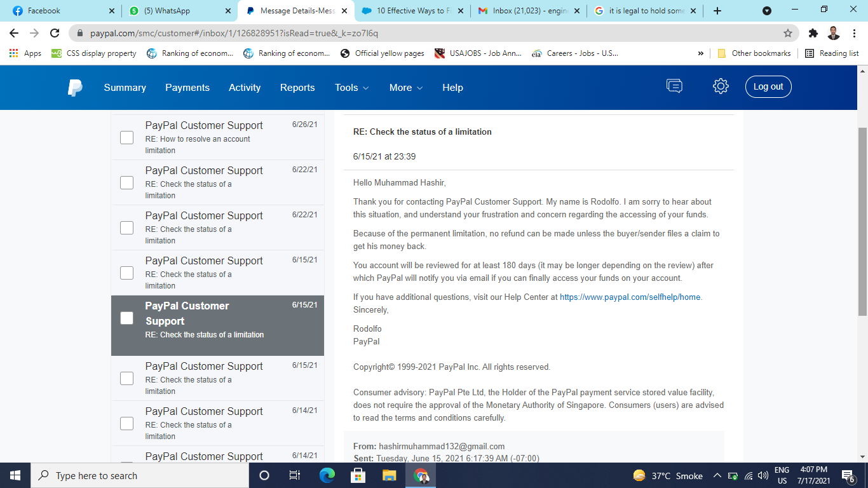Open the Cortana circle on the taskbar

click(x=264, y=475)
